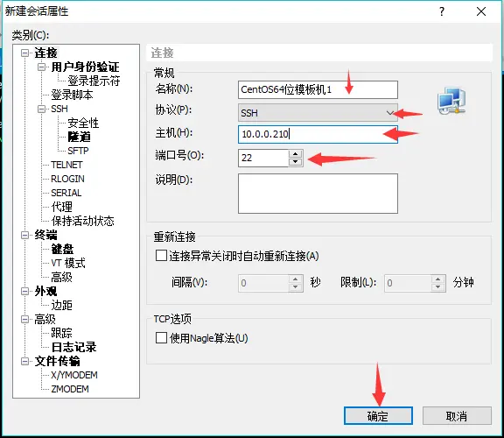504x438 pixels.
Task: Select 文件传输 tree item
Action: tap(58, 362)
